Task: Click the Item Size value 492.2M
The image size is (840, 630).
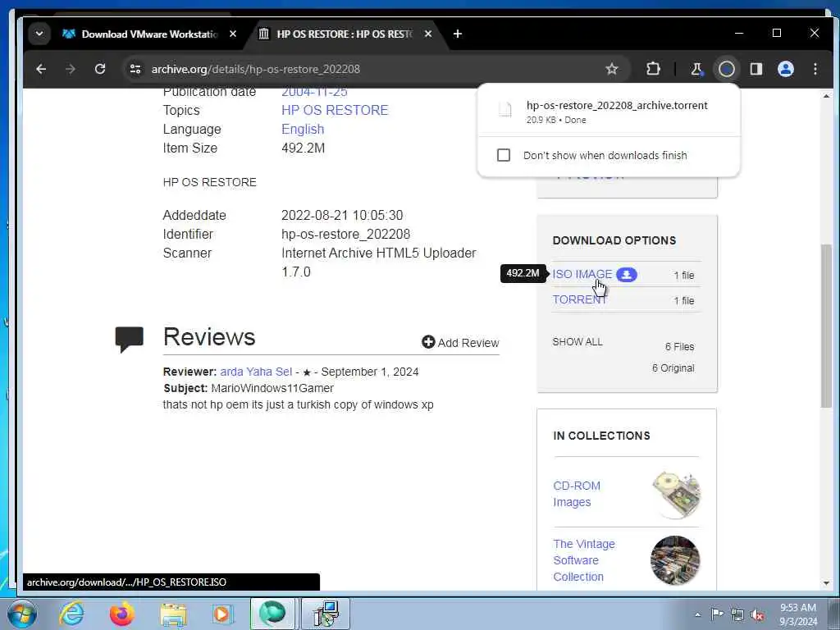Action: click(x=303, y=148)
